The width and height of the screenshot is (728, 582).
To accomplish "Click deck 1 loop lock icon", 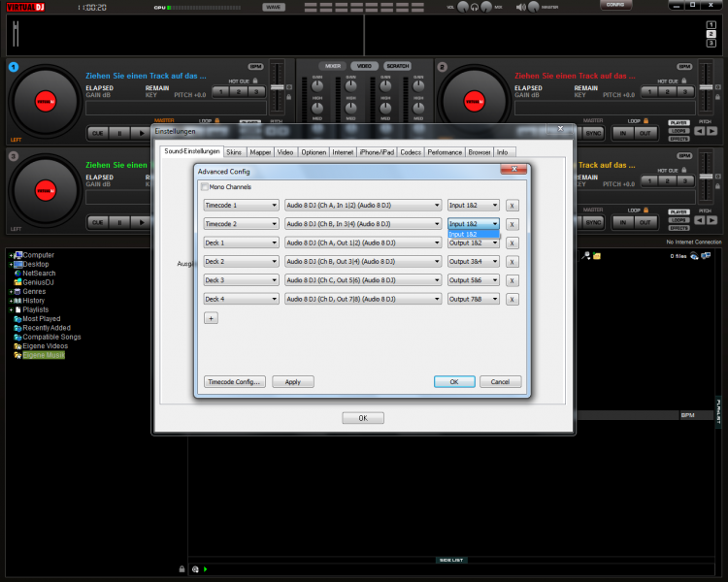I will coord(217,120).
